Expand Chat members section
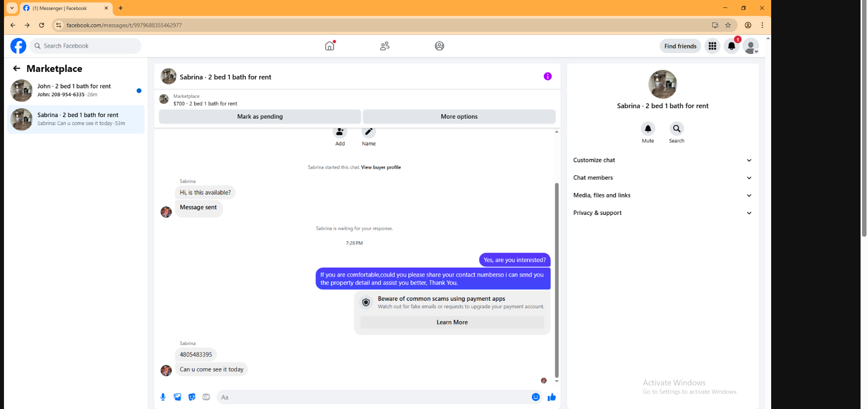This screenshot has width=868, height=409. click(663, 178)
